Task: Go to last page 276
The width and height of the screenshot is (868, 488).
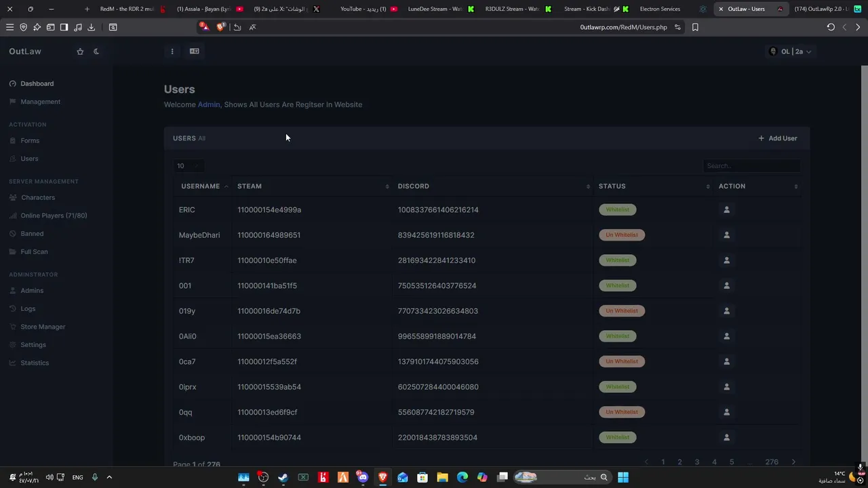Action: click(x=772, y=462)
